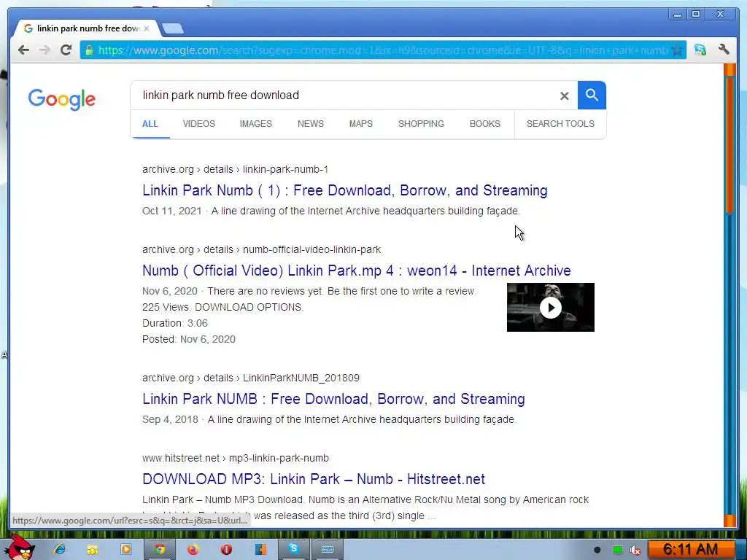Click the browser Forward arrow
The image size is (747, 560).
[x=44, y=50]
